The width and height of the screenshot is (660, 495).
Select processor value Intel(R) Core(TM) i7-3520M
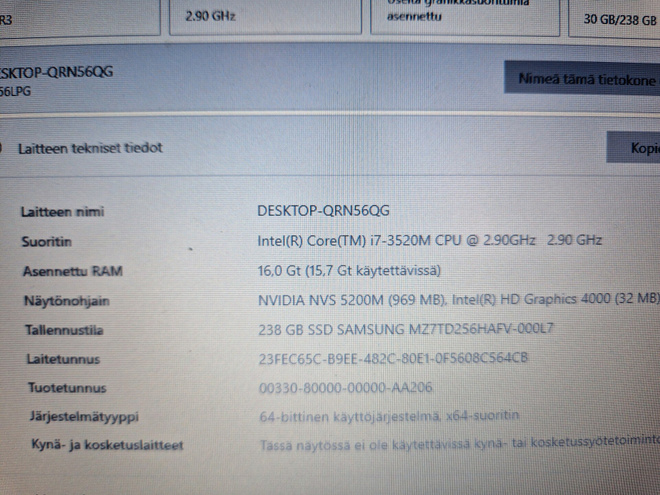point(429,240)
